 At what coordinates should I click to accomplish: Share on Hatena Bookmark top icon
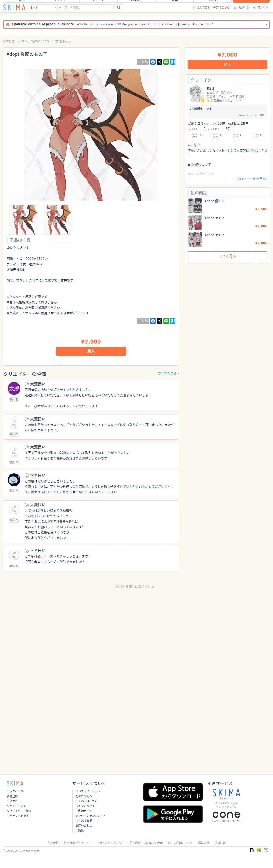click(173, 62)
